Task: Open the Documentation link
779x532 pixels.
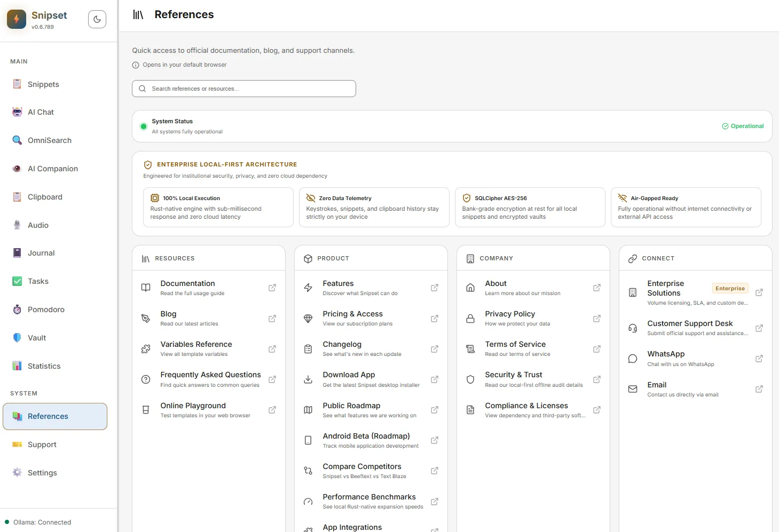Action: coord(209,288)
